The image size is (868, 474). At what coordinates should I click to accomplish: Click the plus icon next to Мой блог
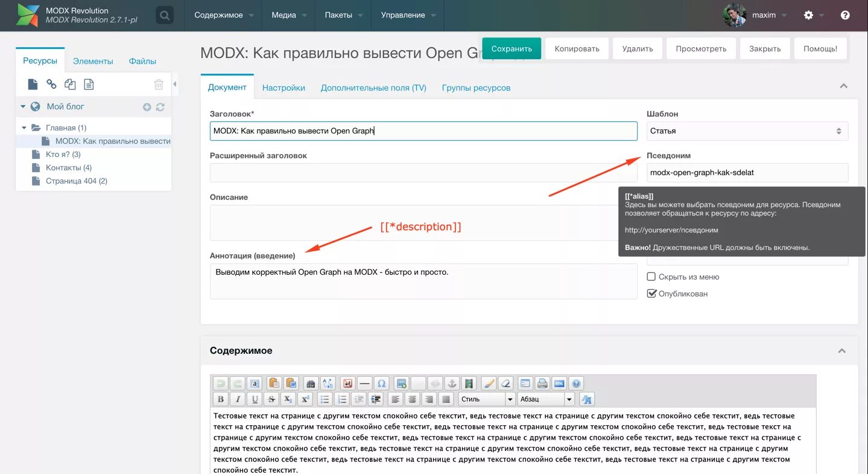coord(147,107)
